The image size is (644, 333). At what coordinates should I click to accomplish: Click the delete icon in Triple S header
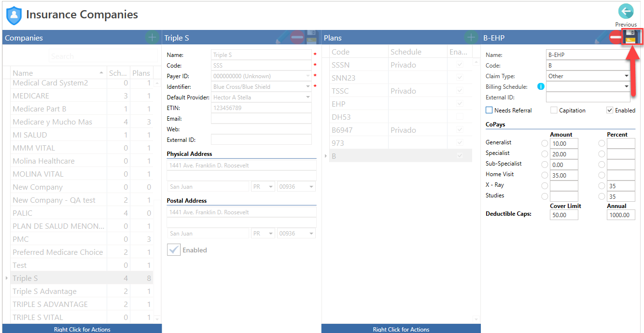[297, 38]
